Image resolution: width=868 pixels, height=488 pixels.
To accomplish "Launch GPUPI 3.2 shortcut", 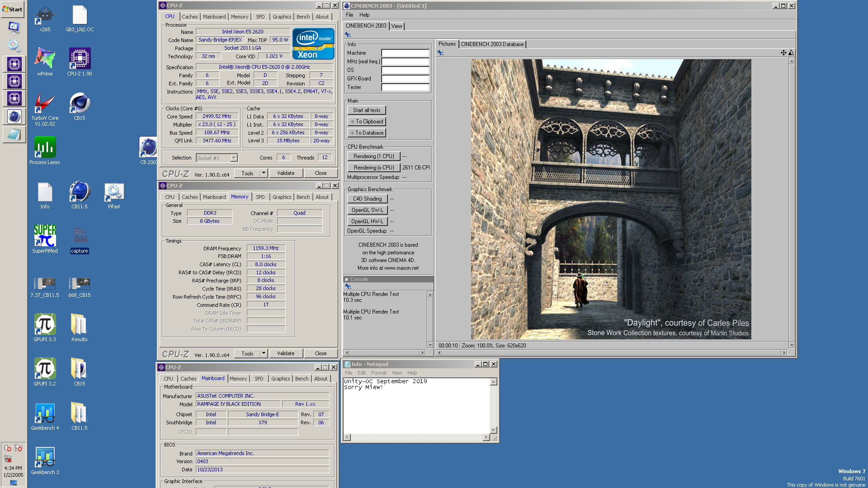I will pos(45,372).
